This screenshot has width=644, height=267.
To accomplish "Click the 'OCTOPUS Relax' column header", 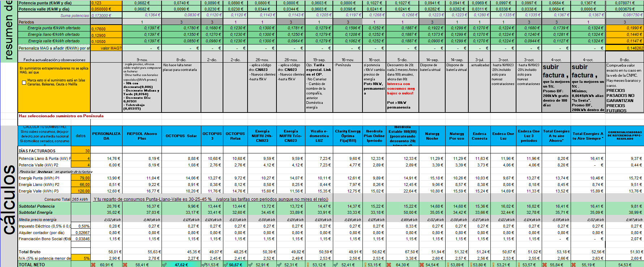I will click(235, 136).
